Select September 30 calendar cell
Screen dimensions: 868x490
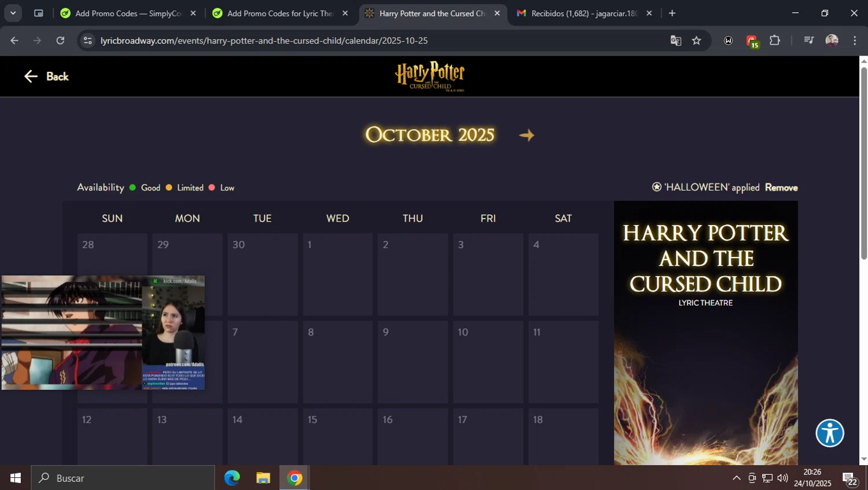tap(263, 275)
